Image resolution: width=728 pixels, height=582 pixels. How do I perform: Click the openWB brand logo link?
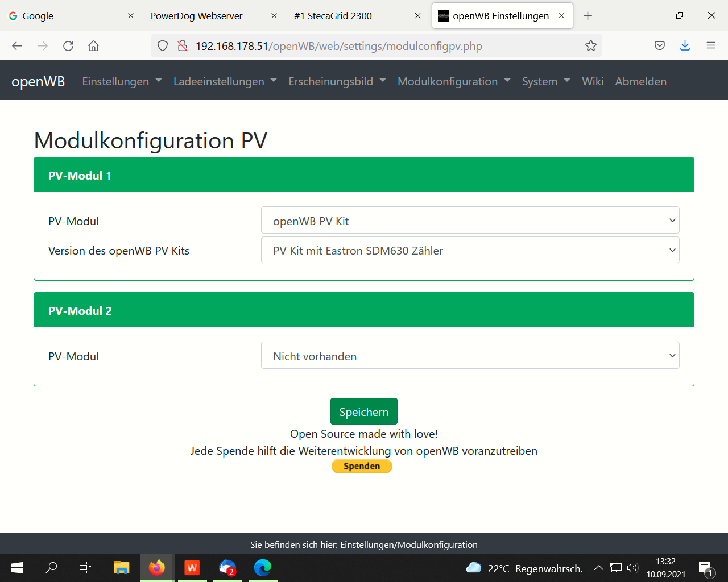pyautogui.click(x=38, y=81)
